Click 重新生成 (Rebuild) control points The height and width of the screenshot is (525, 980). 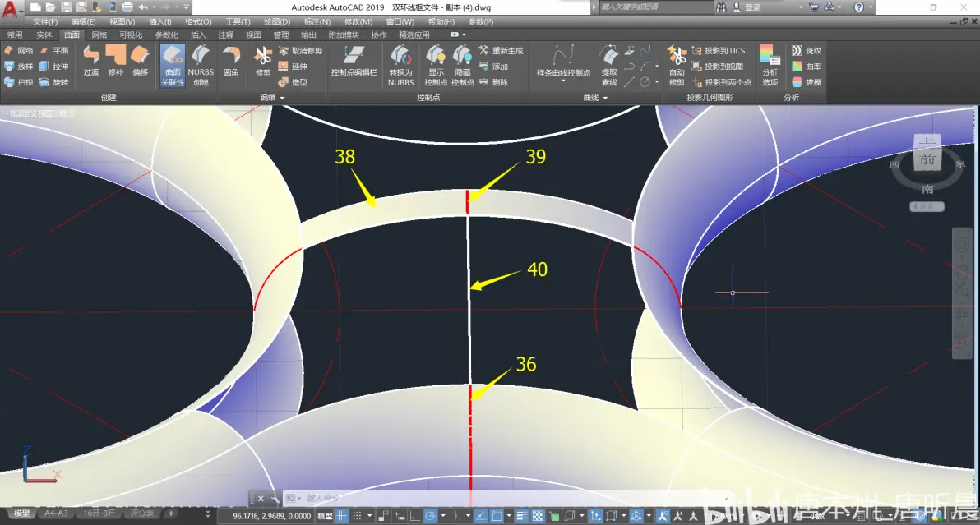pos(502,51)
